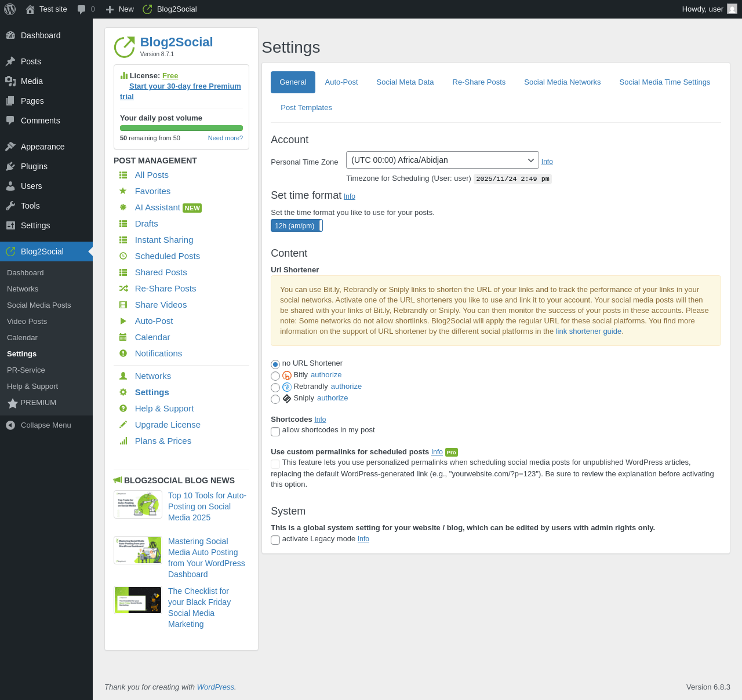
Task: Open the Social Meta Data tab
Action: tap(405, 82)
